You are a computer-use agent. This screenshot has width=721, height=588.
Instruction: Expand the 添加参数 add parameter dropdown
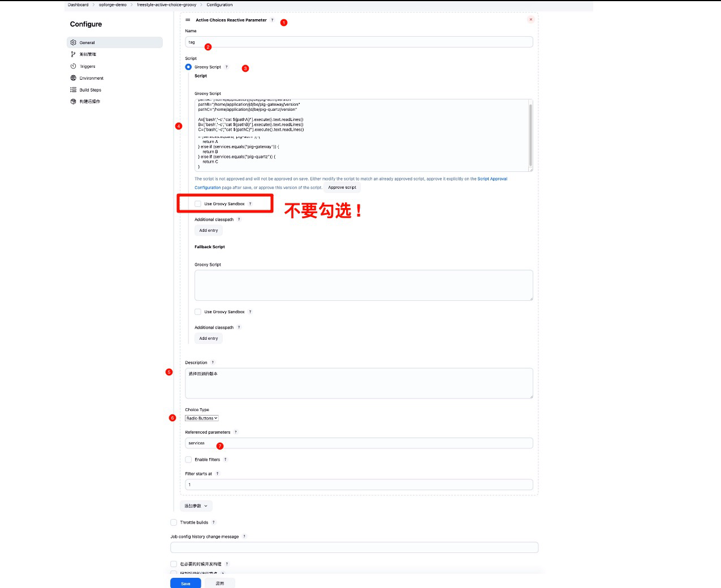tap(196, 506)
